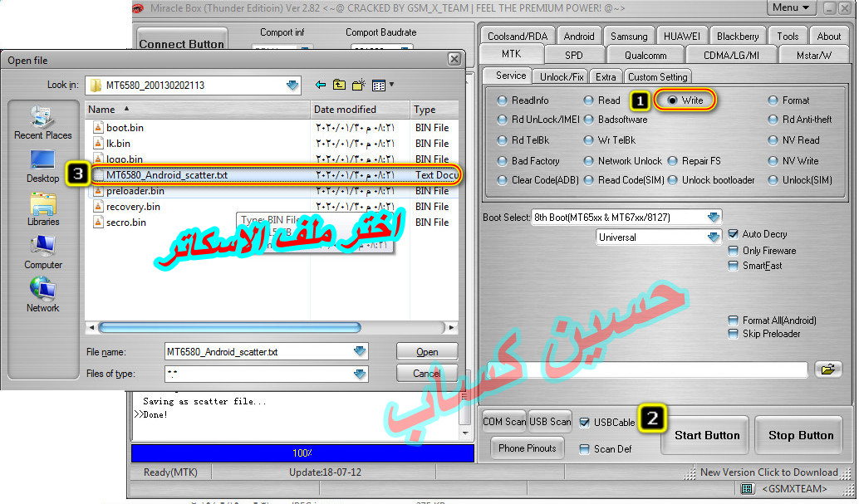Sort files by Name column
Viewport: 859px width, 504px height.
(x=197, y=110)
